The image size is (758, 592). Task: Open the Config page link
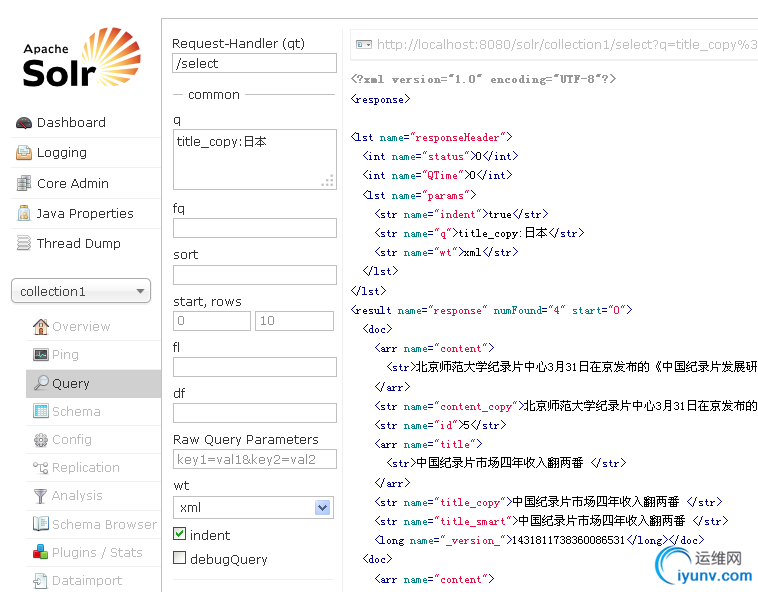(x=72, y=440)
